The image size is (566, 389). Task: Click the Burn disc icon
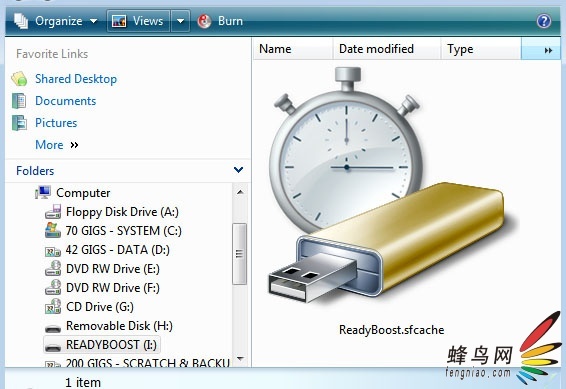tap(204, 21)
